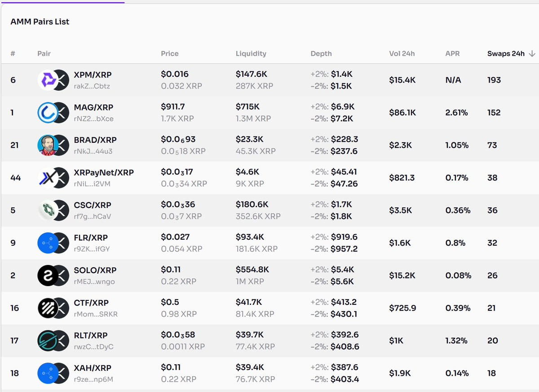Click the RLT/XRP token pair icon

click(x=53, y=340)
